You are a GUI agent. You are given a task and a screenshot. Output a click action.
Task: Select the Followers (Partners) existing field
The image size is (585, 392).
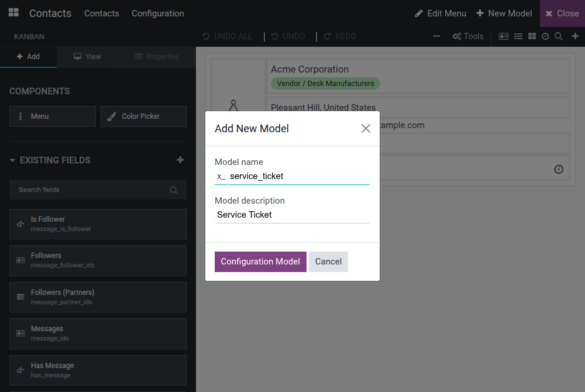tap(98, 297)
